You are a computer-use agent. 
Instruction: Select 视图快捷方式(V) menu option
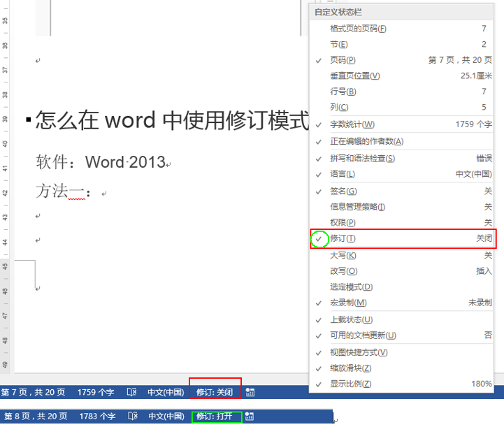coord(402,352)
